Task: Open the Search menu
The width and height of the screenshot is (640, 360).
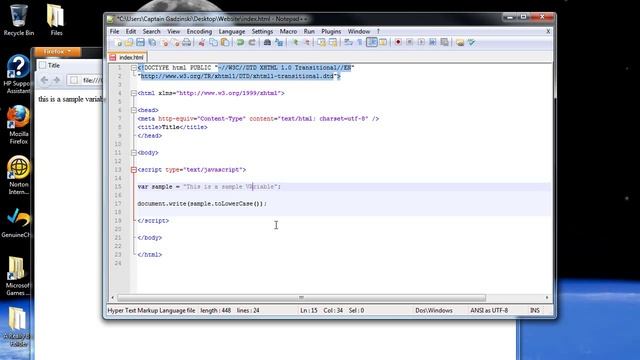Action: [151, 31]
